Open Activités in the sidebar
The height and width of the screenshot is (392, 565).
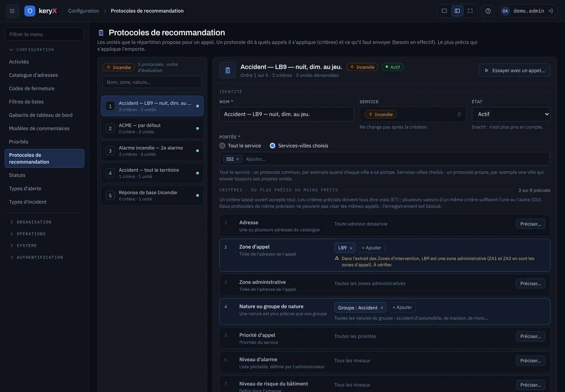click(44, 62)
